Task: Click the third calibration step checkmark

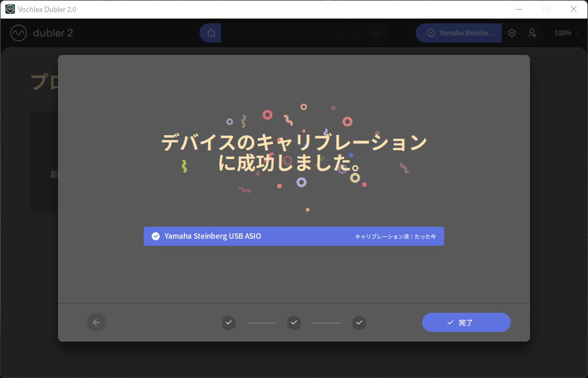Action: pyautogui.click(x=359, y=322)
